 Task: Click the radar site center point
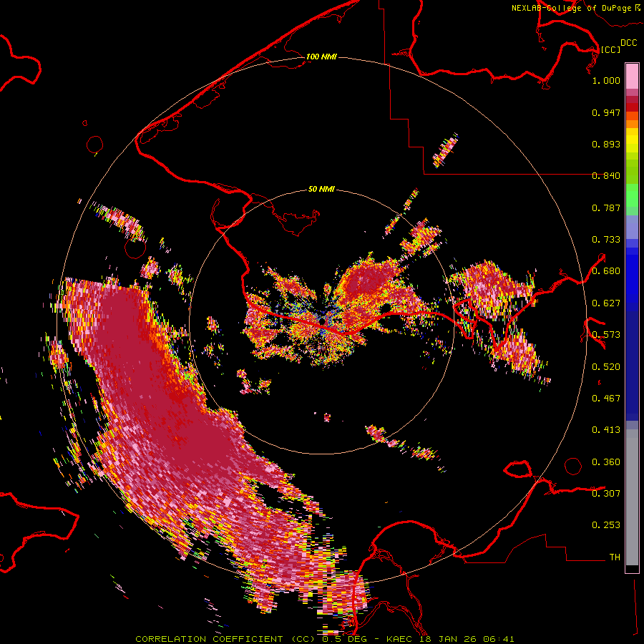click(323, 321)
